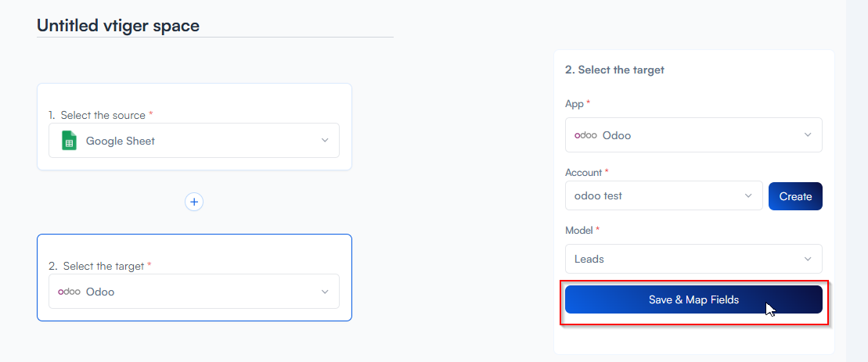Open the Account dropdown arrow
Viewport: 868px width, 362px height.
pyautogui.click(x=748, y=195)
